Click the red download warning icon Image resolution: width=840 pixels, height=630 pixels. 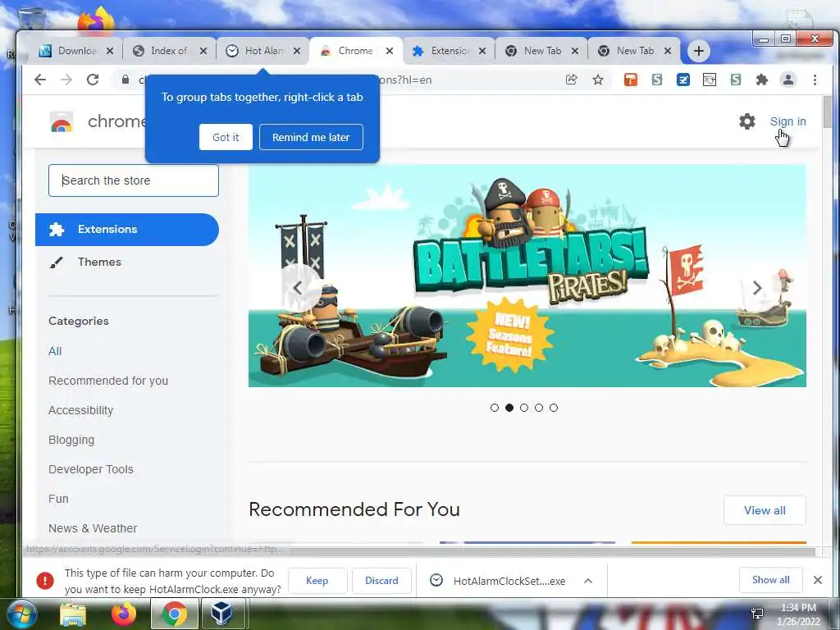tap(45, 580)
